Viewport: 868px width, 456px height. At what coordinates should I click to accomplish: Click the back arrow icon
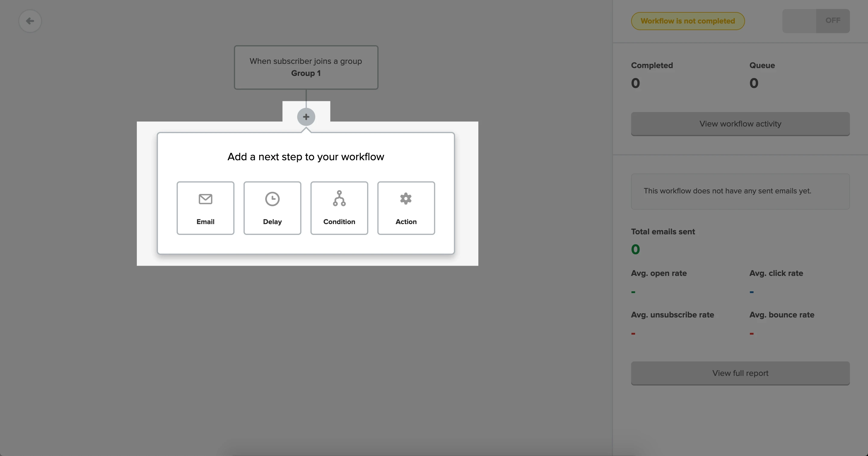coord(30,21)
